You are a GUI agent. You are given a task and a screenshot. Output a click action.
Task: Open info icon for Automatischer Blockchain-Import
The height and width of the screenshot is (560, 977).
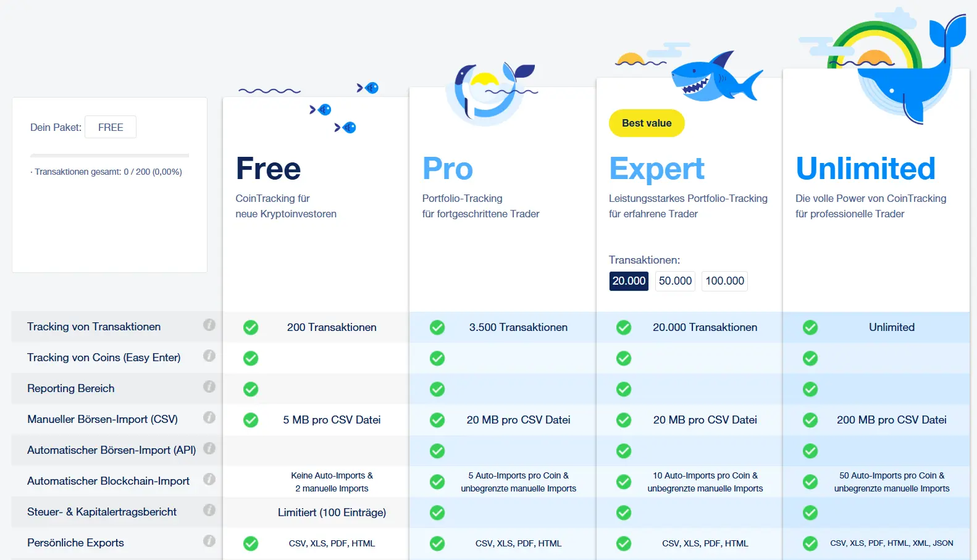[209, 479]
